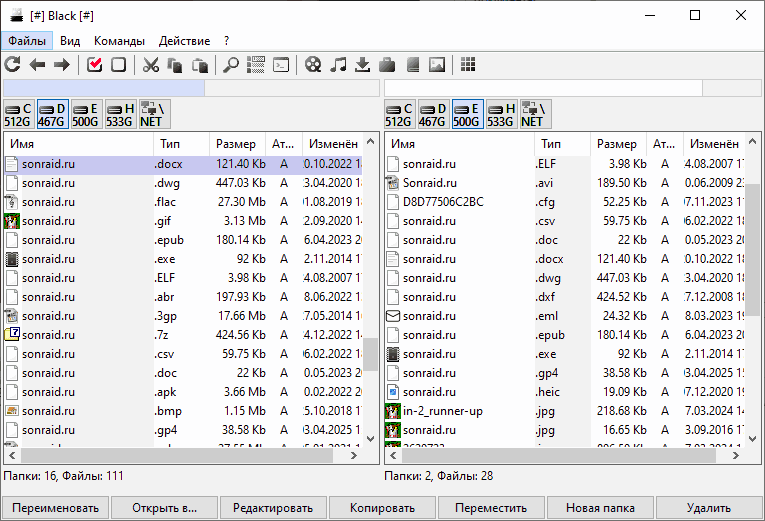Open the downloads folder arrow icon
The height and width of the screenshot is (521, 765).
(x=362, y=64)
